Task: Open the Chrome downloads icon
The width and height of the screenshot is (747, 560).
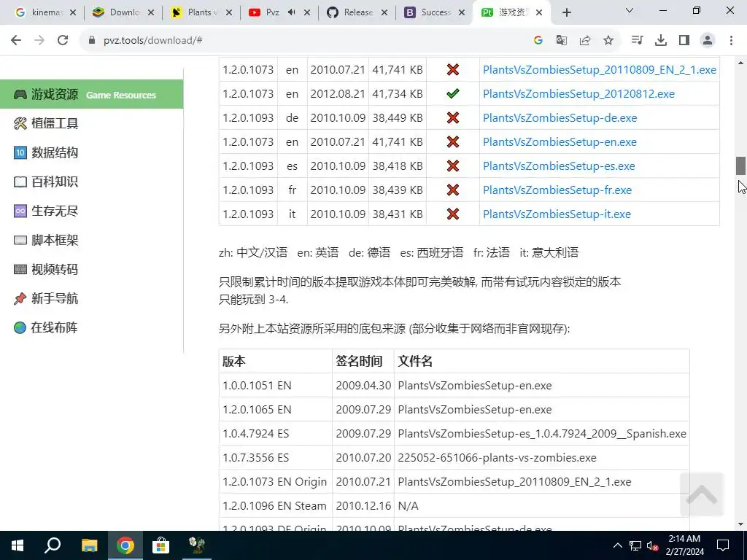Action: (x=661, y=41)
